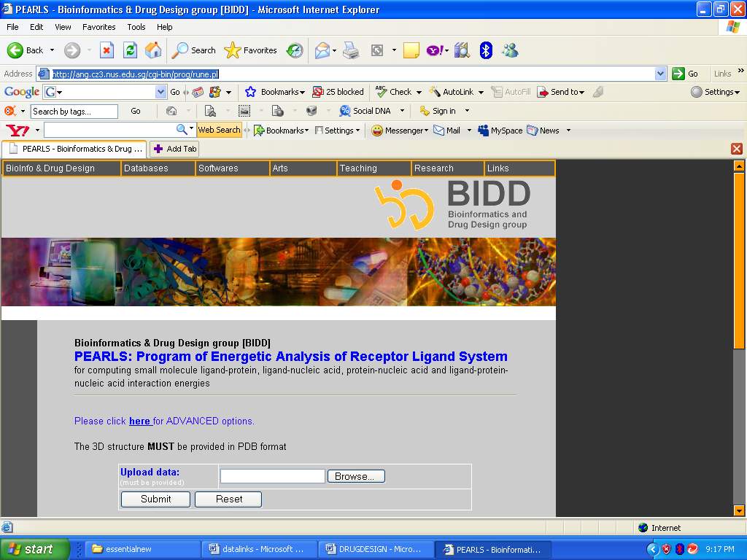Click the MySpace toolbar button
747x560 pixels.
pyautogui.click(x=500, y=131)
